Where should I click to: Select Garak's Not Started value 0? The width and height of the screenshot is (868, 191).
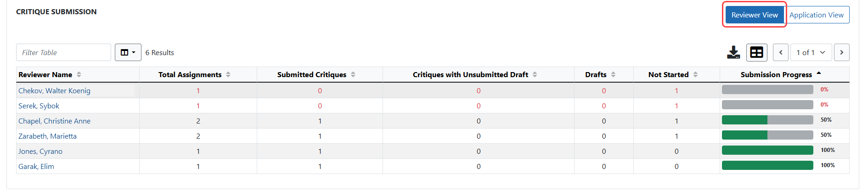[676, 166]
